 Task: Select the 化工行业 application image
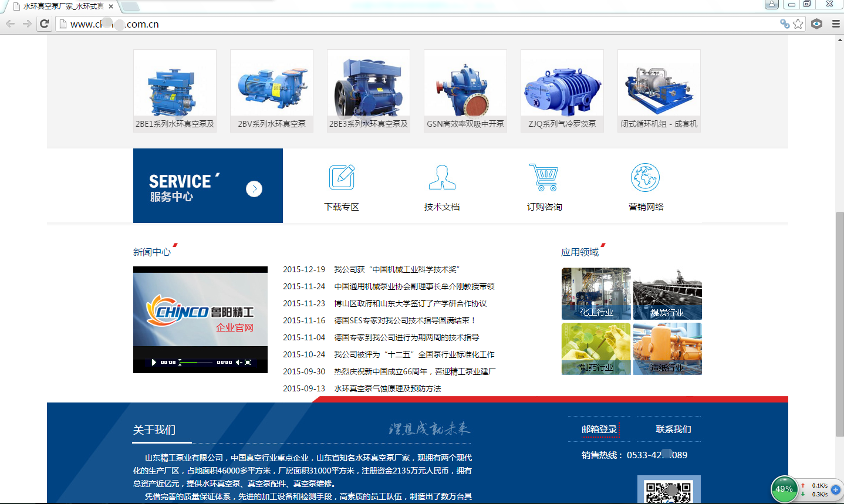pyautogui.click(x=596, y=293)
